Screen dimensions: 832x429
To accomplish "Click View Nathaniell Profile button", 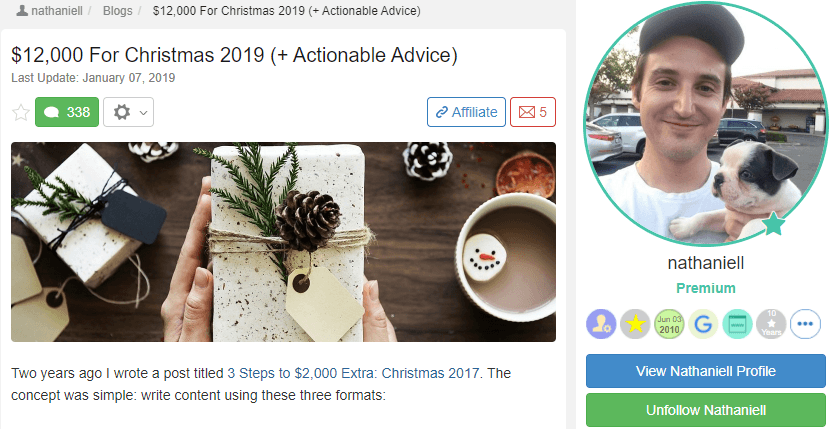I will (706, 371).
